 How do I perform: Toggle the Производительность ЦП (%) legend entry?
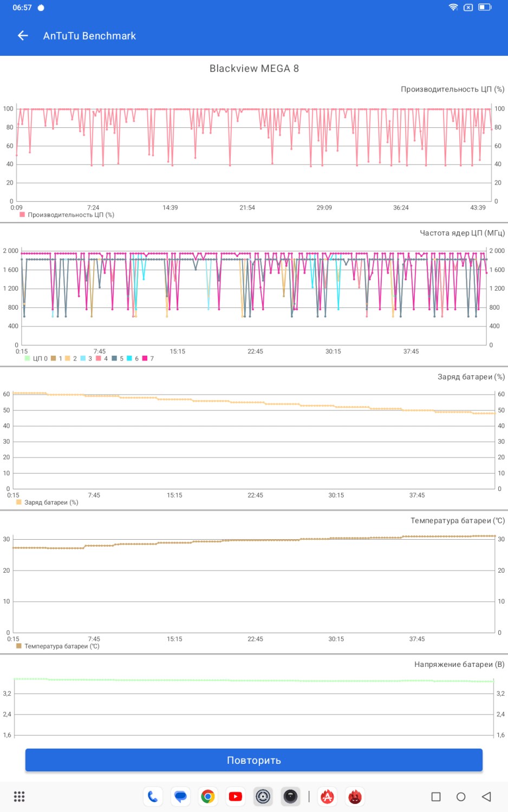point(67,215)
